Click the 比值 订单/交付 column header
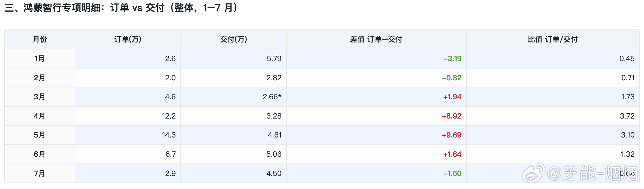Viewport: 644px width, 189px height. [553, 39]
